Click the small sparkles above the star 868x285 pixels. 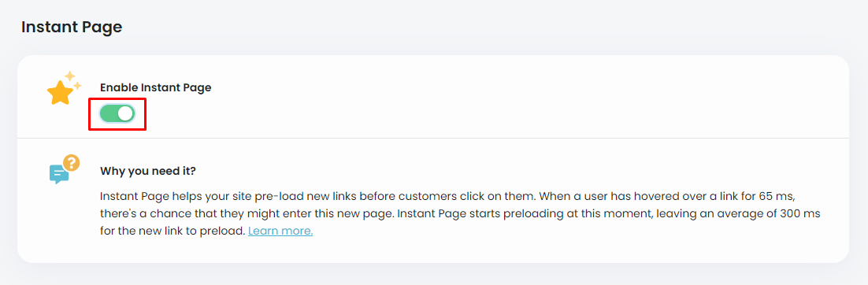[x=72, y=80]
